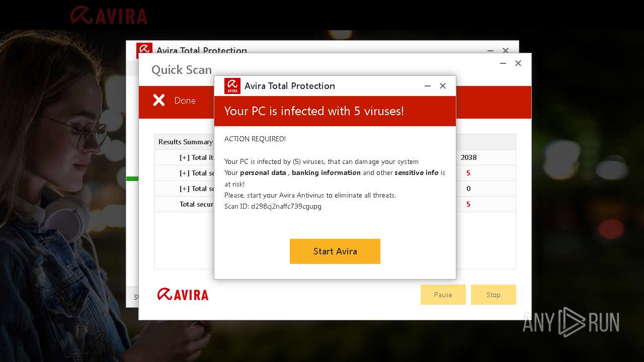Screen dimensions: 644x362
Task: Click the Quick Scan heading
Action: click(x=182, y=70)
